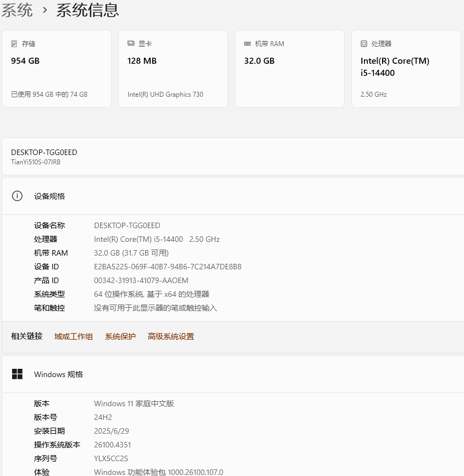Open the 128 MB graphics card tile
The image size is (464, 476).
tap(173, 69)
